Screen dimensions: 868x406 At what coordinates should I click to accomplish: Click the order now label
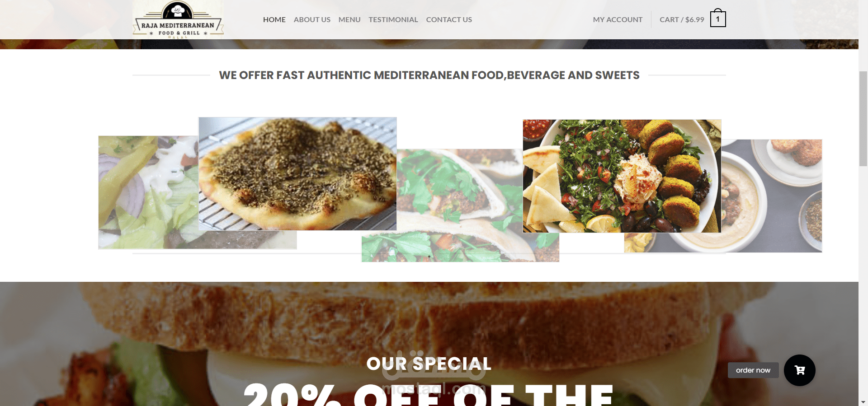tap(753, 370)
